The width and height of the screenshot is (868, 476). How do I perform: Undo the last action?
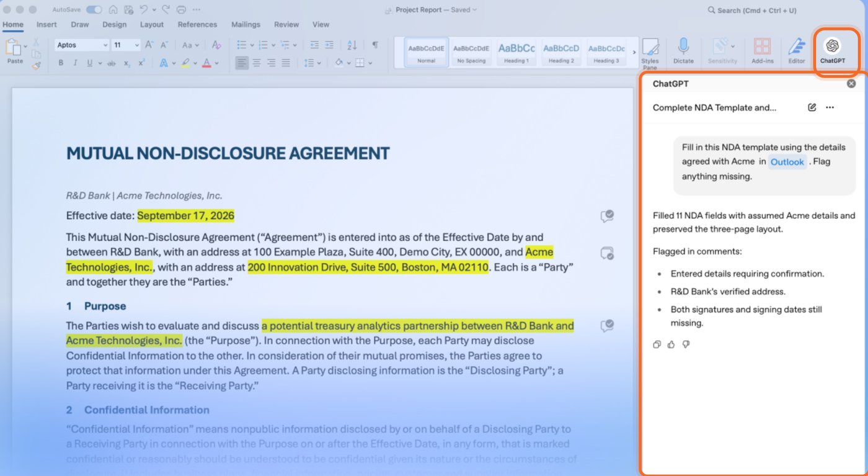144,10
